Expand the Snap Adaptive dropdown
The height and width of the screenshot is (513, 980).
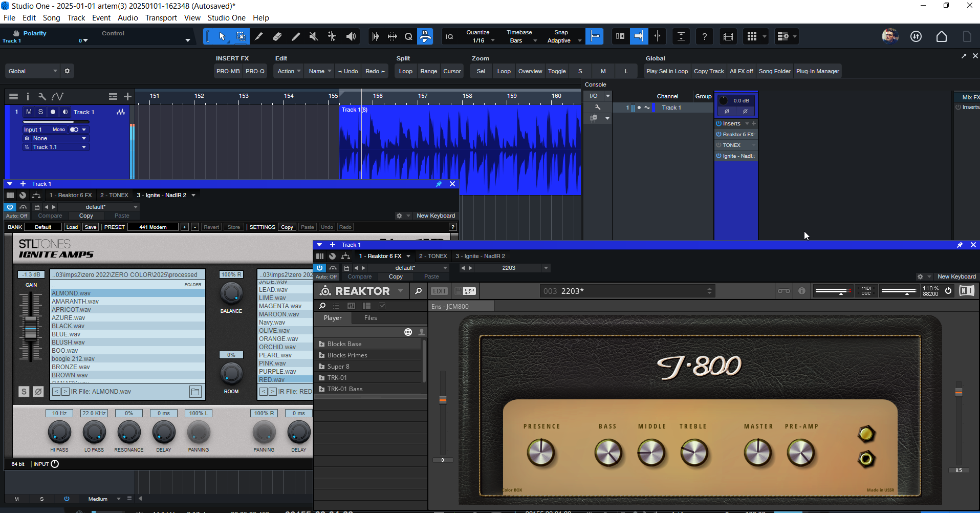pyautogui.click(x=564, y=40)
